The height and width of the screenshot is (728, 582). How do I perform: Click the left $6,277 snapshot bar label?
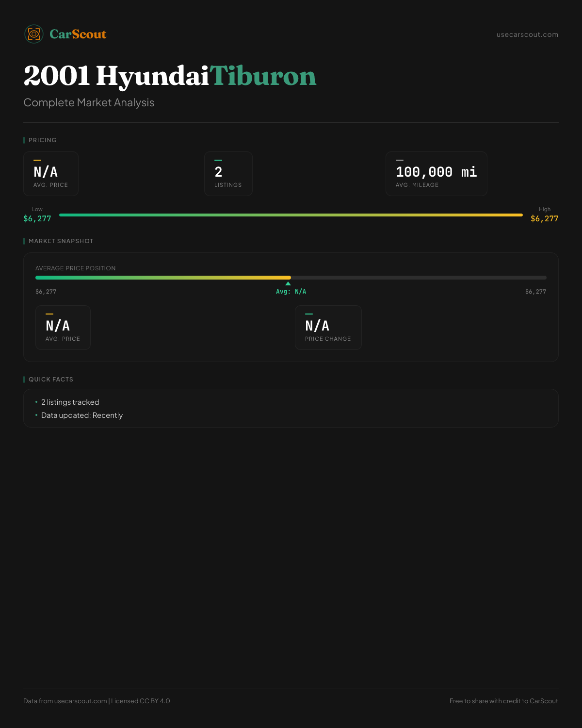46,292
